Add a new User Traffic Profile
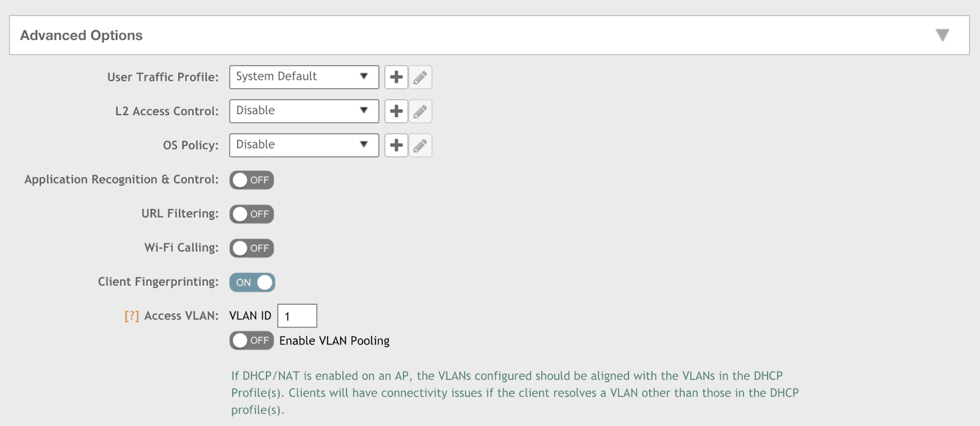 (396, 77)
